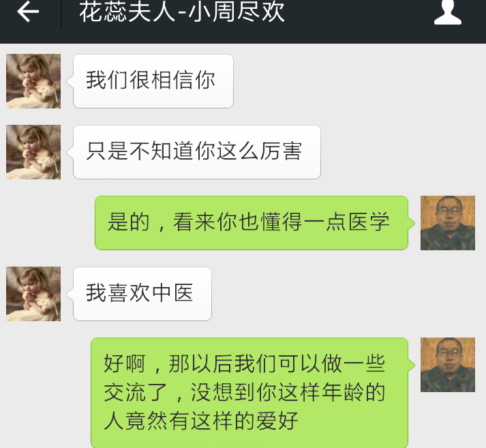Click the word 中医 in the white bubble
This screenshot has width=486, height=448.
point(173,293)
